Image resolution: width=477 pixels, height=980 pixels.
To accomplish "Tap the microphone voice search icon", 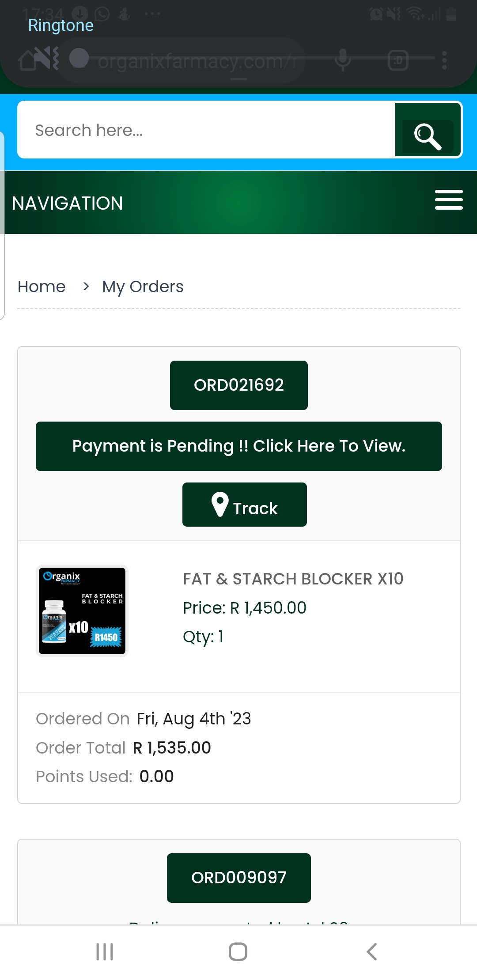I will (343, 60).
